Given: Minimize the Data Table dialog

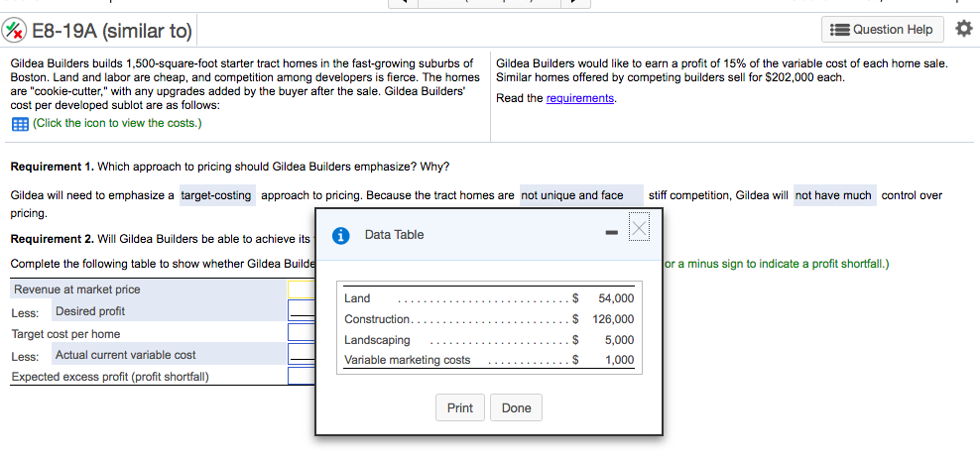Looking at the screenshot, I should [612, 234].
